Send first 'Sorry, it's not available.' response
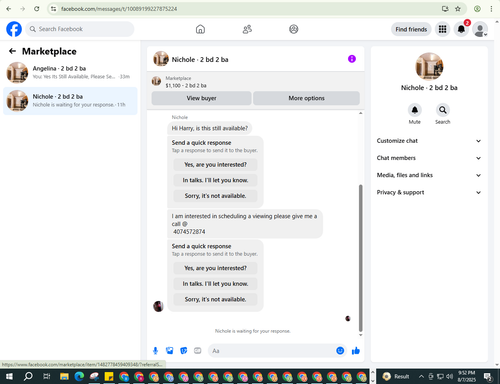500x384 pixels. click(x=215, y=196)
